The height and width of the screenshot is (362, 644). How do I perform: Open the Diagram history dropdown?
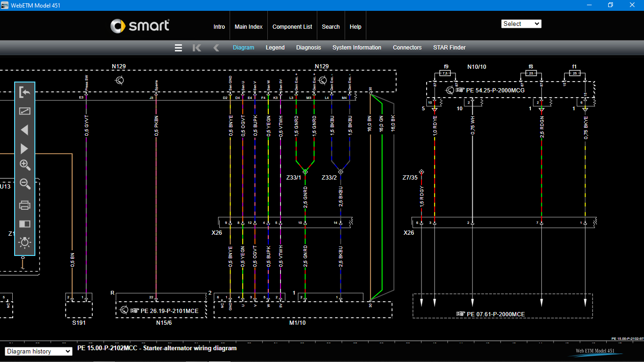[39, 351]
